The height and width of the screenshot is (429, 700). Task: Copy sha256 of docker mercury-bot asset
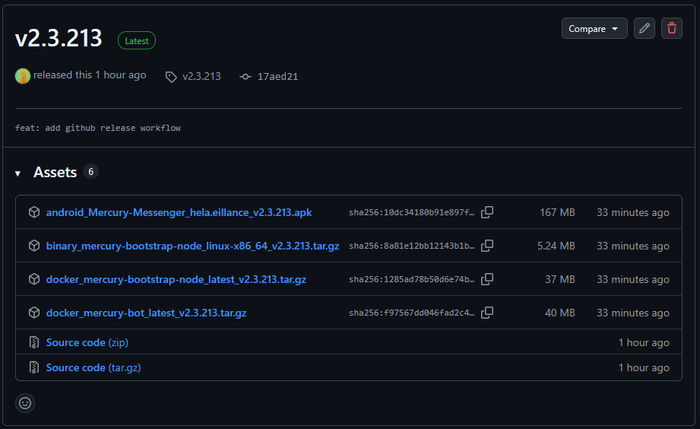(487, 312)
